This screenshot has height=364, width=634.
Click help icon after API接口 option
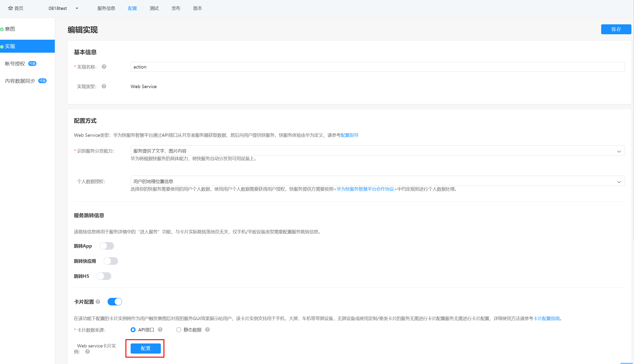click(x=160, y=330)
